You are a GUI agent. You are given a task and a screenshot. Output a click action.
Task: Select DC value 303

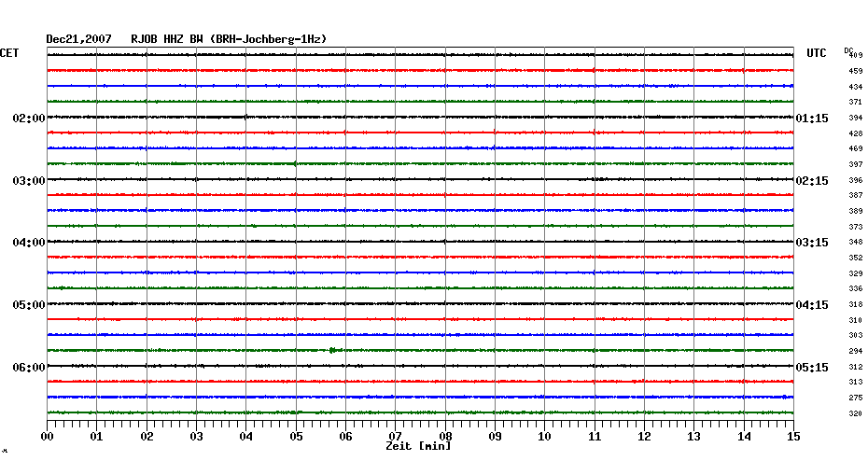[855, 335]
